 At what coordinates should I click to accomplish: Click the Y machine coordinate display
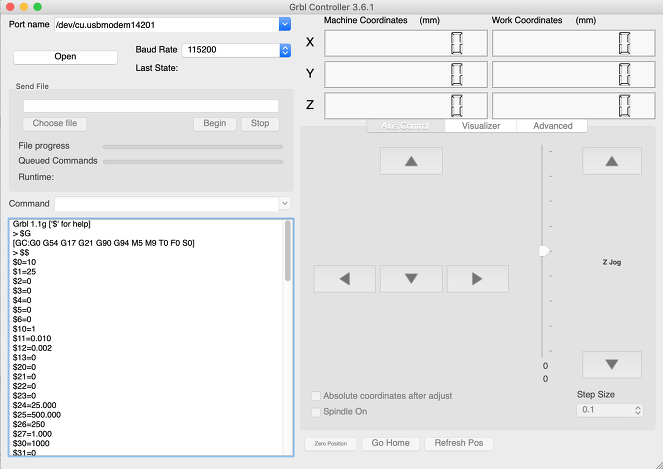pos(405,74)
